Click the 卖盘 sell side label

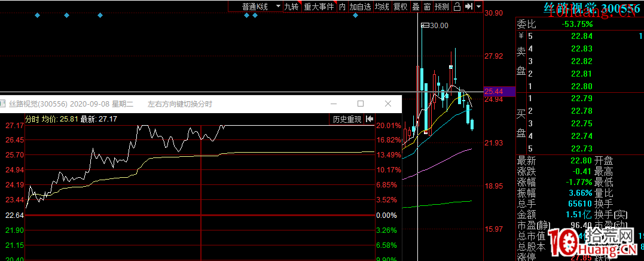tap(521, 61)
